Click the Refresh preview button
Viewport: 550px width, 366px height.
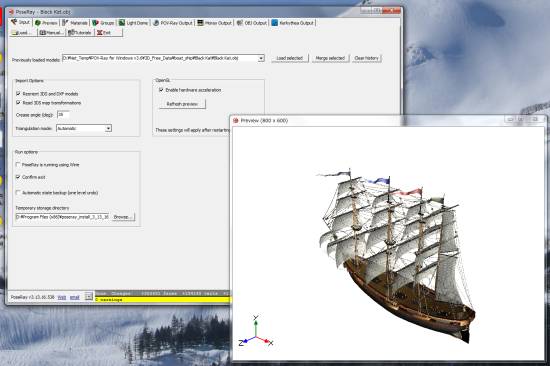[182, 104]
